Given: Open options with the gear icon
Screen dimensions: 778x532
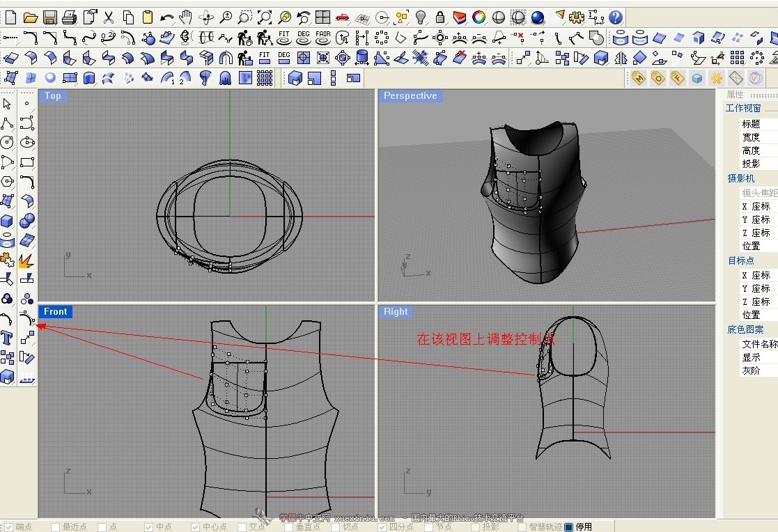Looking at the screenshot, I should 577,18.
